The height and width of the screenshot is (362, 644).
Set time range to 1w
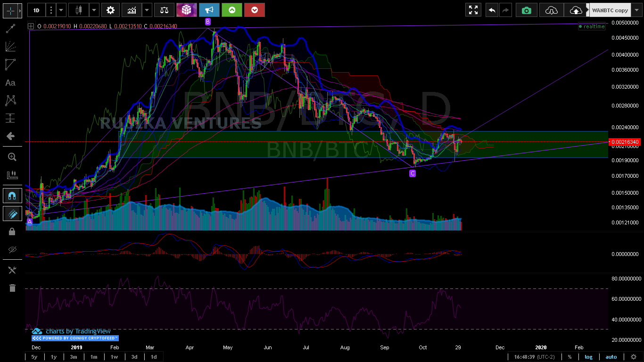click(x=114, y=357)
